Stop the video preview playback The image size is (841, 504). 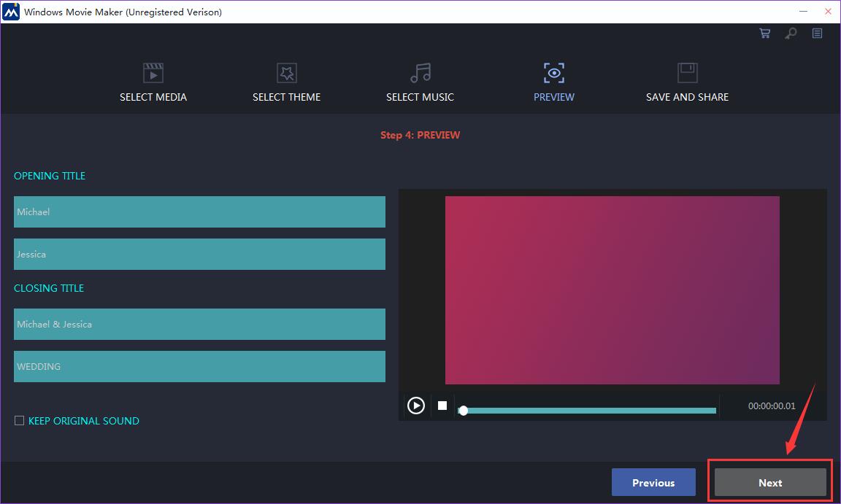[442, 406]
